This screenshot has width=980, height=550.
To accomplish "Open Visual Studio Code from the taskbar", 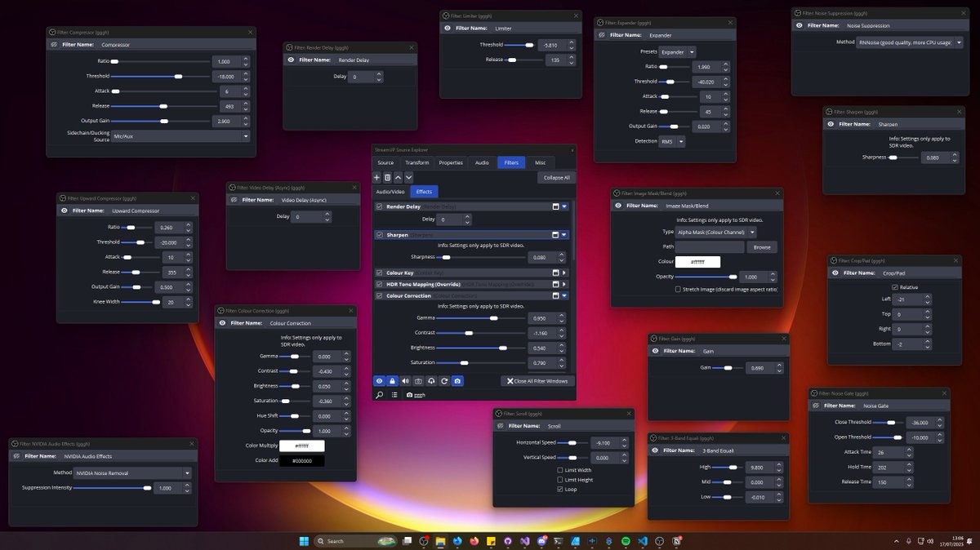I will [643, 541].
